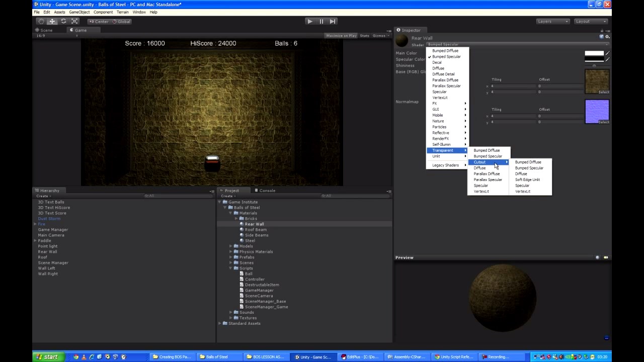The height and width of the screenshot is (362, 644).
Task: Toggle Maximize on Play
Action: 341,36
